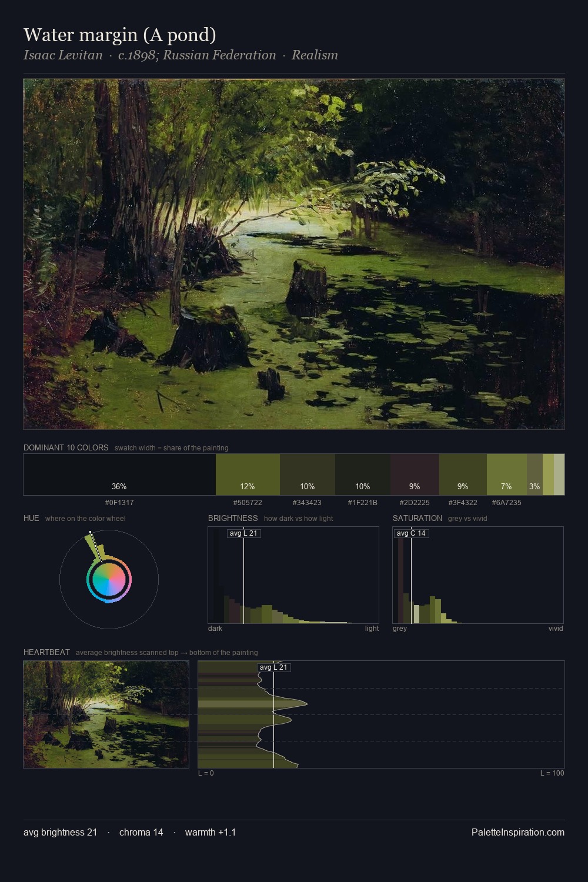Viewport: 588px width, 882px height.
Task: Pick the 12% olive green swatch
Action: pyautogui.click(x=248, y=475)
